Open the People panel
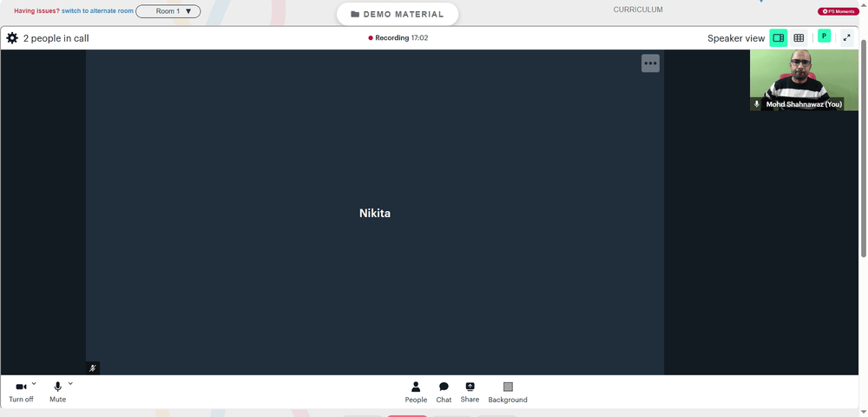This screenshot has width=868, height=417. tap(416, 392)
